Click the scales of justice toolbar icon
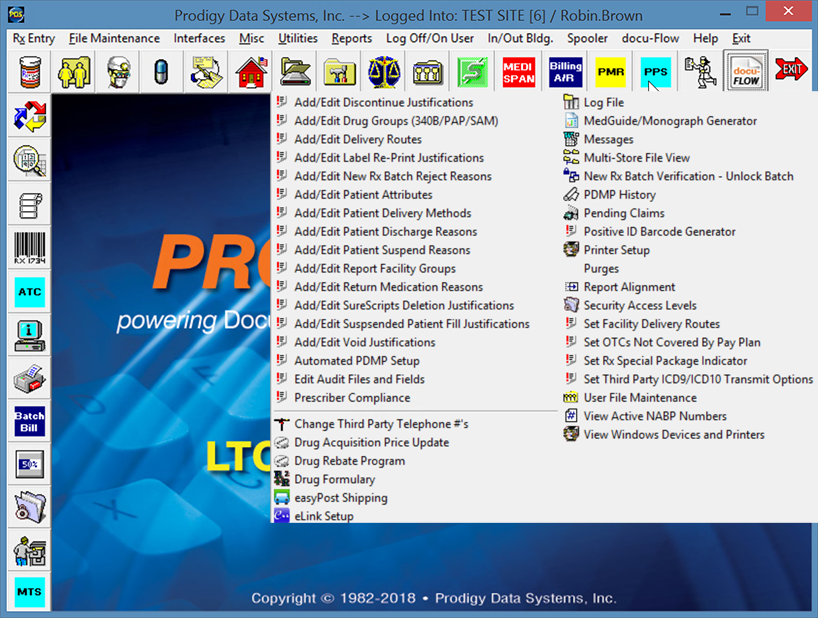Screen dimensions: 818x618 (x=383, y=72)
